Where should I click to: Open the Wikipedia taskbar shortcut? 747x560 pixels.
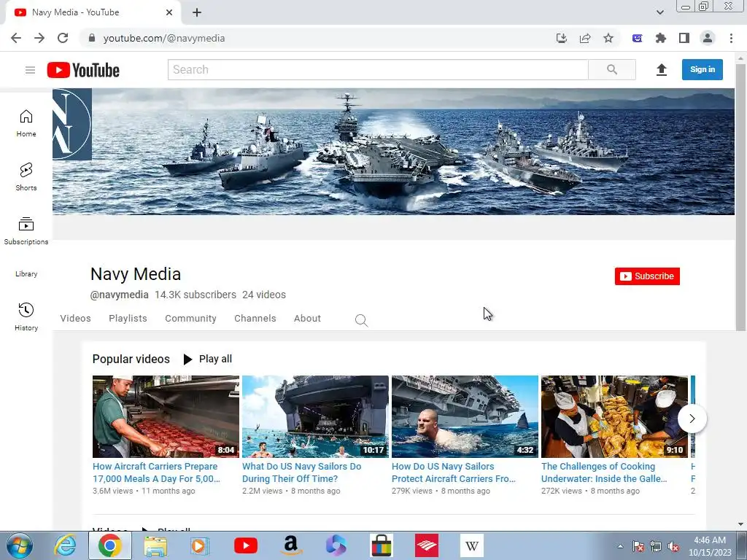point(472,545)
